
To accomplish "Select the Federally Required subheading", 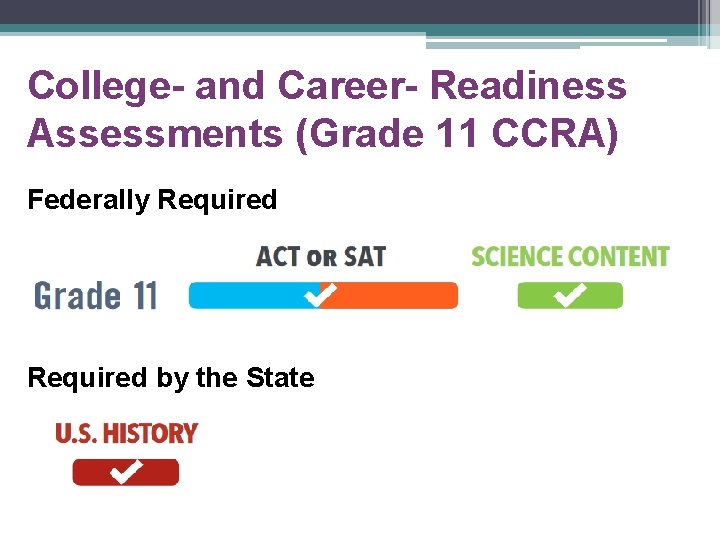I will pyautogui.click(x=152, y=200).
